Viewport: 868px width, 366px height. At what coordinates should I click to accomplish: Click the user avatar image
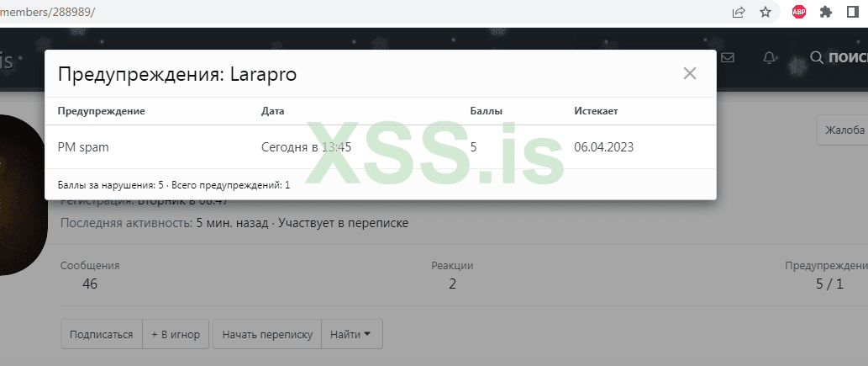click(24, 194)
